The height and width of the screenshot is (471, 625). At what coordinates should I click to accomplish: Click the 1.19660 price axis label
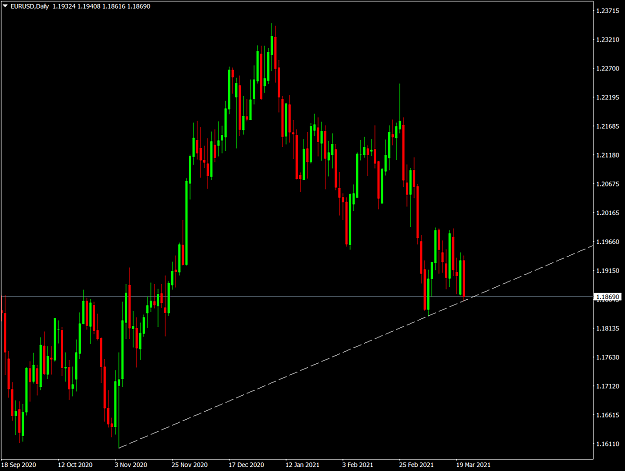pos(608,241)
